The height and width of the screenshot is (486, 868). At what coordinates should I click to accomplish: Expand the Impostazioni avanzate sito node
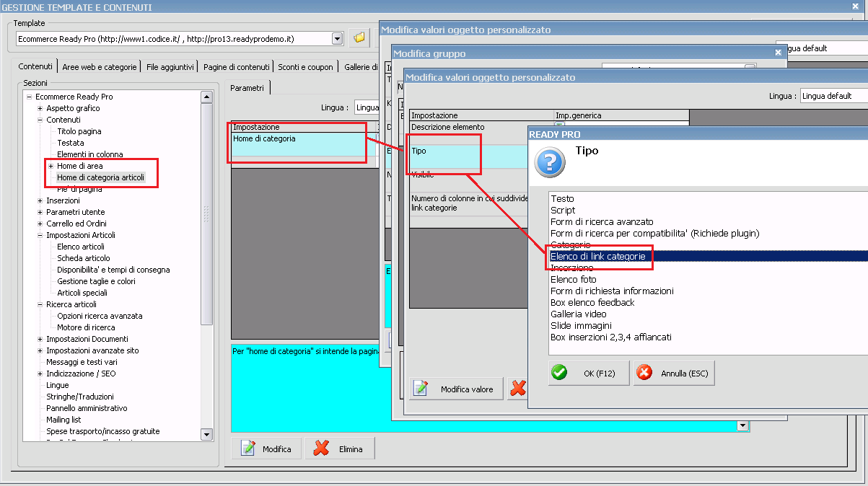40,350
